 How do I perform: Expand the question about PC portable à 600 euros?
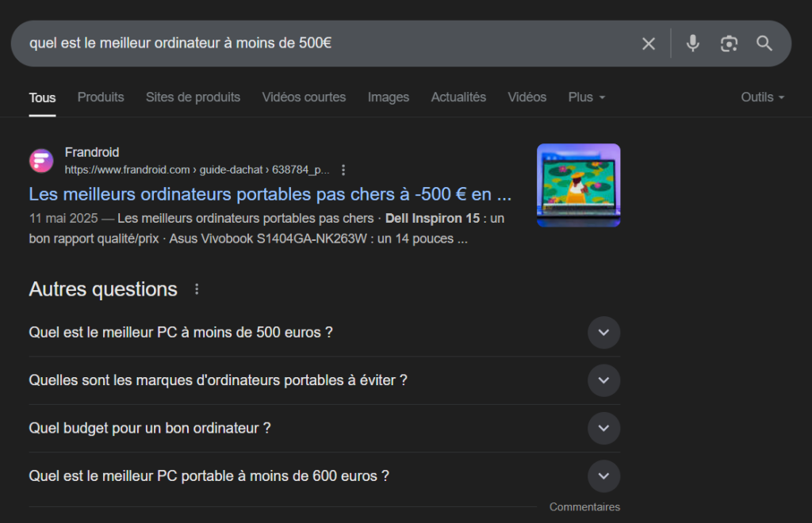click(603, 475)
